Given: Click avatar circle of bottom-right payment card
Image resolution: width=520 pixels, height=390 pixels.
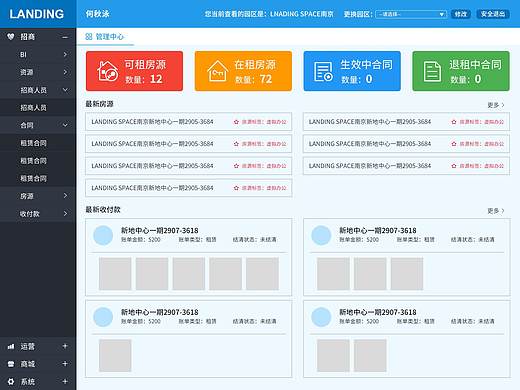Looking at the screenshot, I should click(x=321, y=317).
